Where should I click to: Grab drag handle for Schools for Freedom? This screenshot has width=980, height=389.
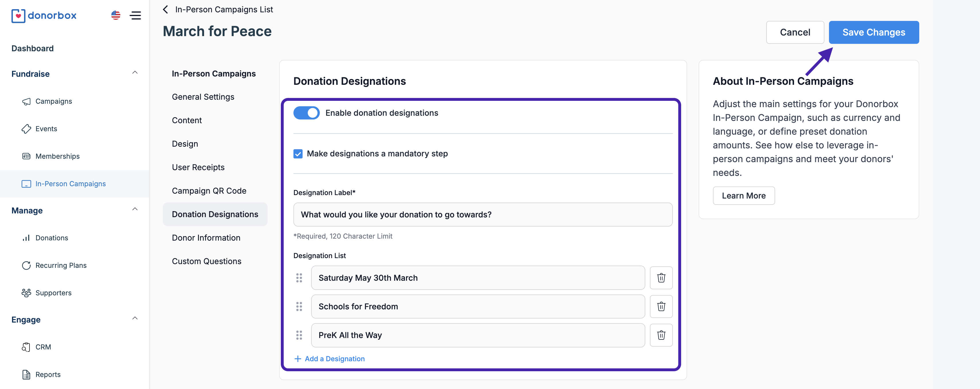tap(299, 307)
